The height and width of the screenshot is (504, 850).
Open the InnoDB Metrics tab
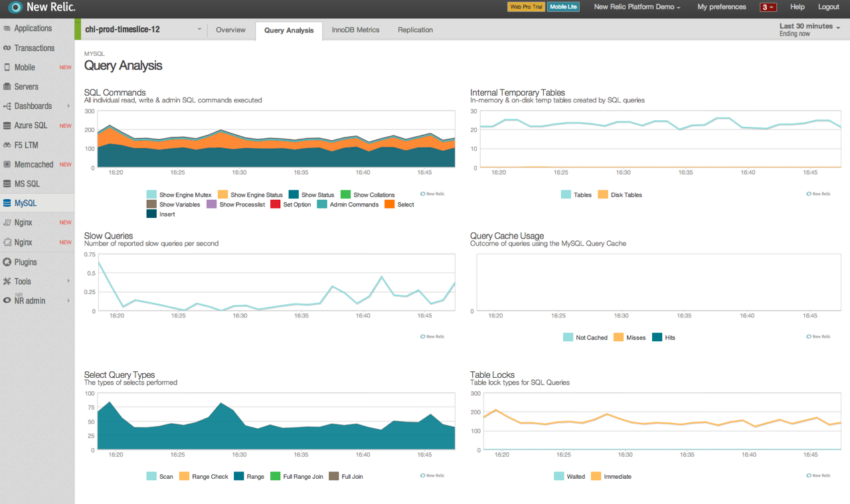point(355,30)
